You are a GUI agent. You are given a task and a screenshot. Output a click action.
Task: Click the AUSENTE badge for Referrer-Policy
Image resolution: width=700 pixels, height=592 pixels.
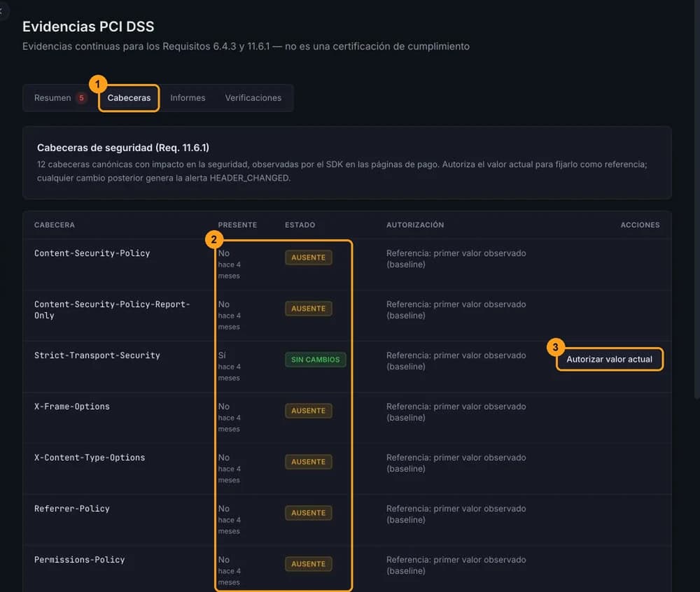point(309,513)
